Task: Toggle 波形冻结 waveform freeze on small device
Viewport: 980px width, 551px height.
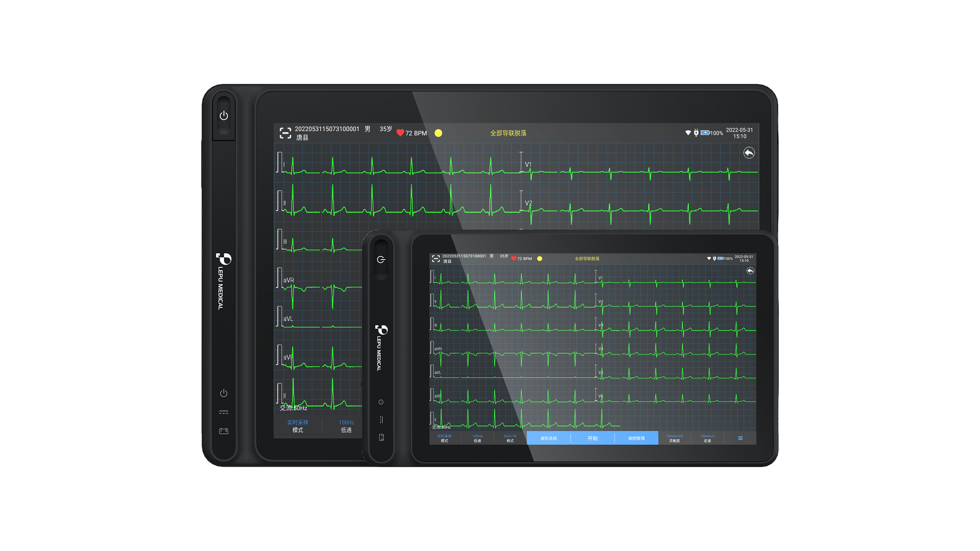Action: point(548,438)
